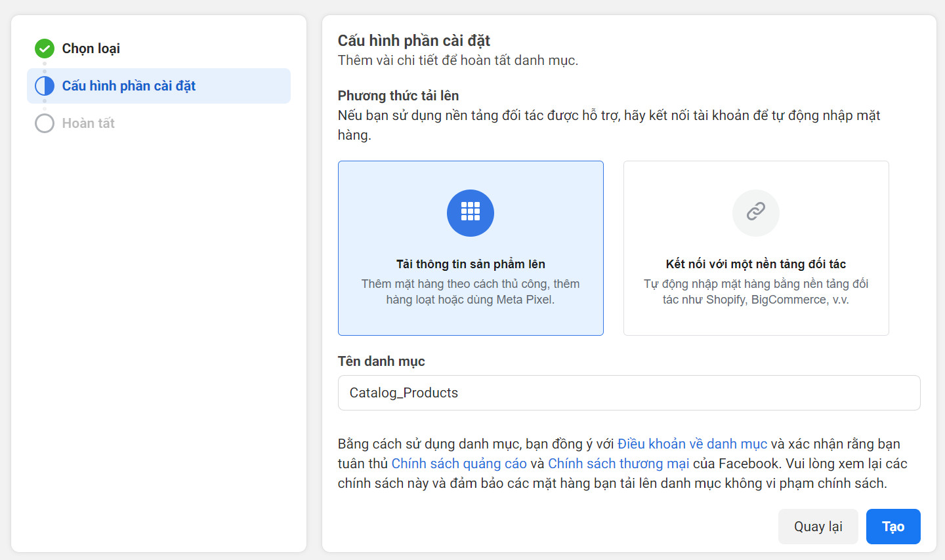Viewport: 945px width, 560px height.
Task: Go to the Chọn loại step
Action: click(x=91, y=49)
